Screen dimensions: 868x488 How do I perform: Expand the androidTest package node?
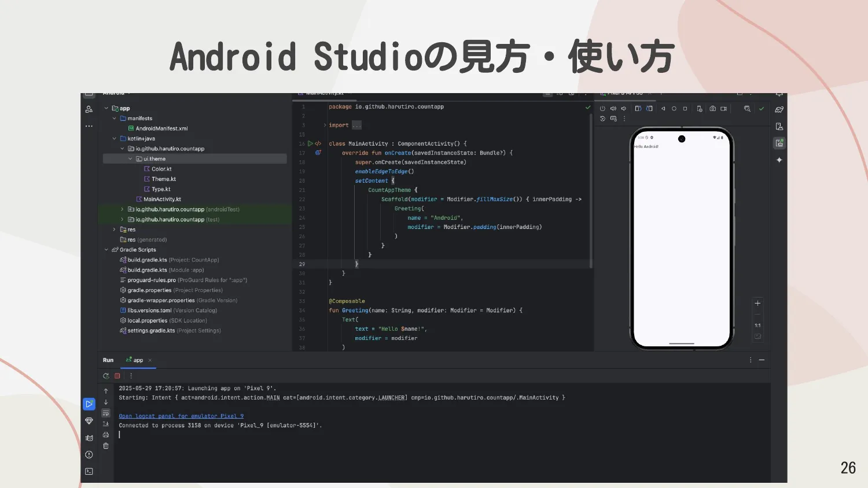pyautogui.click(x=122, y=209)
